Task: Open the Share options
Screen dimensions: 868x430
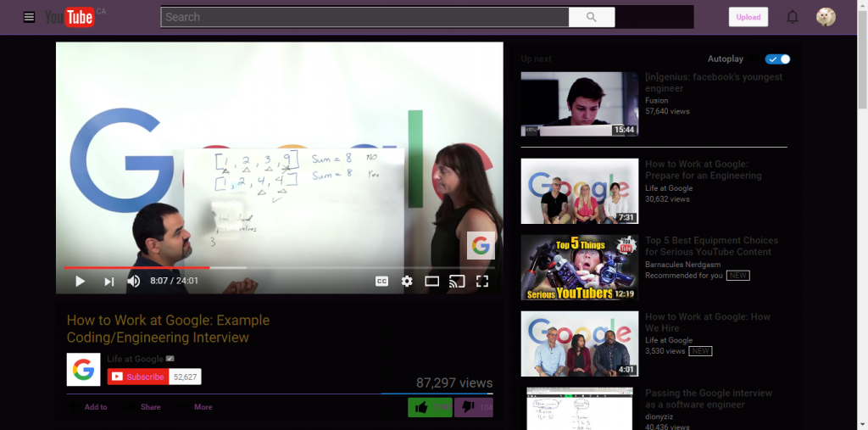Action: click(x=144, y=407)
